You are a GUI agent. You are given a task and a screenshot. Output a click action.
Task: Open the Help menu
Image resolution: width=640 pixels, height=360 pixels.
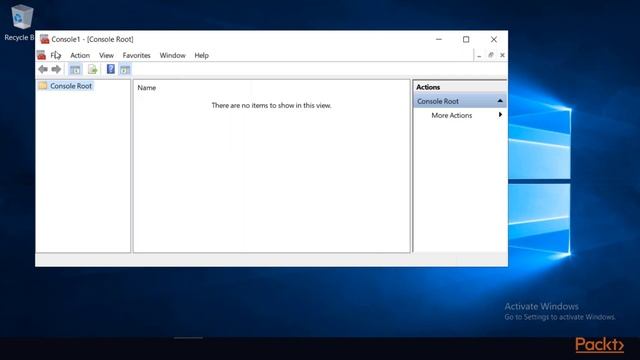(x=202, y=55)
